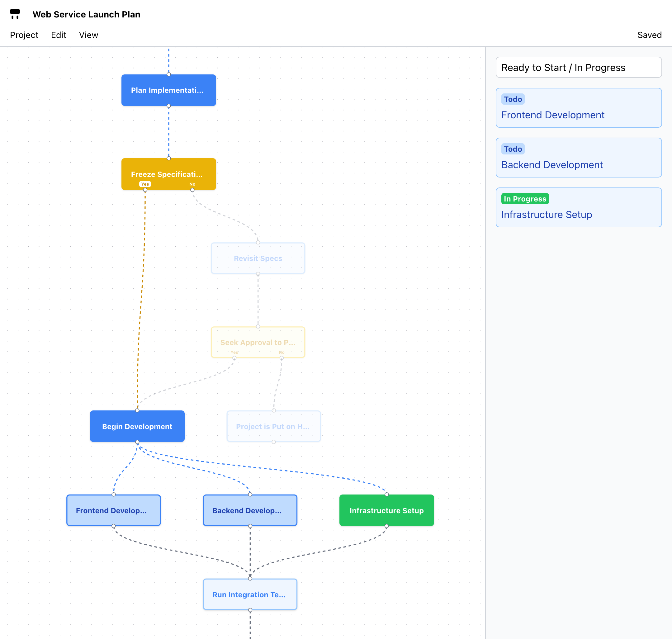672x639 pixels.
Task: Click the No port on Freeze Specification
Action: tap(192, 190)
